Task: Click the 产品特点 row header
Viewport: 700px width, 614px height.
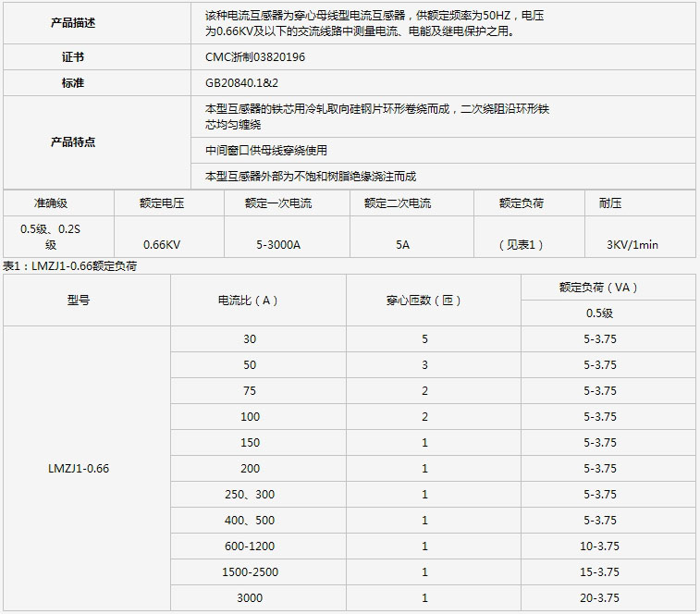Action: [x=72, y=142]
